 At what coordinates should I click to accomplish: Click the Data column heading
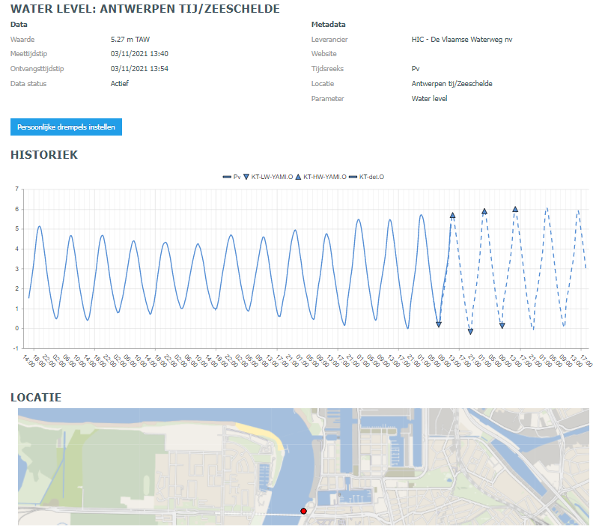[19, 24]
